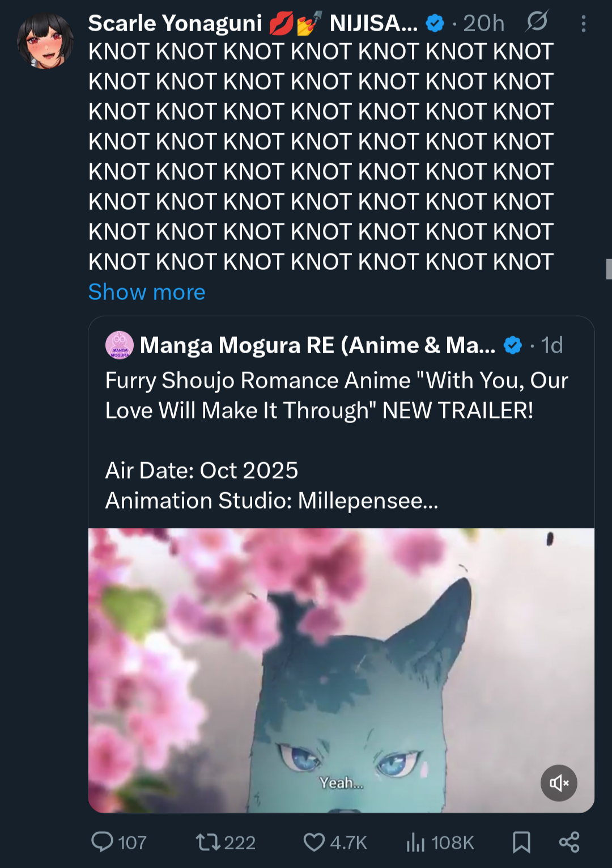The width and height of the screenshot is (612, 868).
Task: Click Scarle Yonaguni's display name
Action: (175, 23)
